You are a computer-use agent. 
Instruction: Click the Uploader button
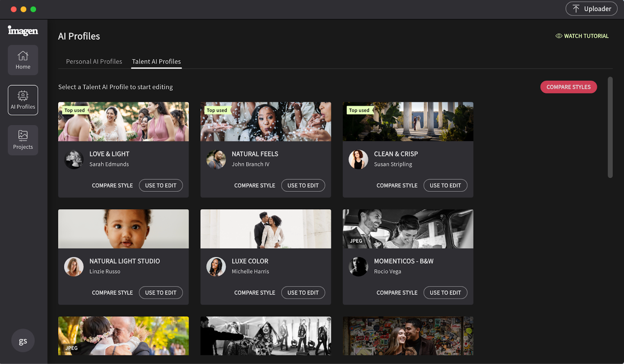point(591,9)
